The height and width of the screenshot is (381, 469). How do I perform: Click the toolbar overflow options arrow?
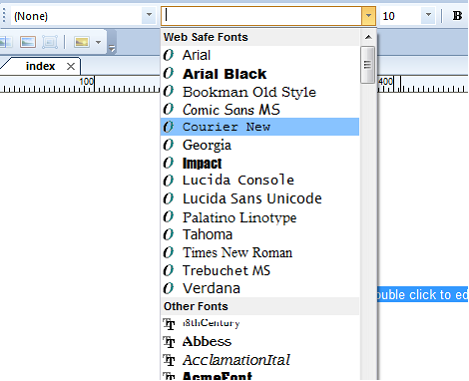tap(112, 48)
